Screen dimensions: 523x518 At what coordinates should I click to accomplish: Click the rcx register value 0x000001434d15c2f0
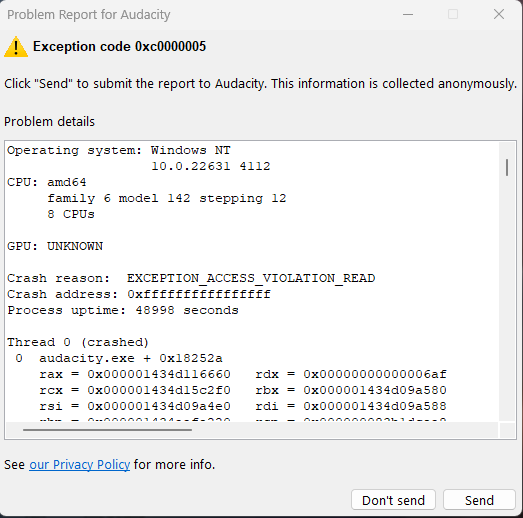[x=159, y=390]
